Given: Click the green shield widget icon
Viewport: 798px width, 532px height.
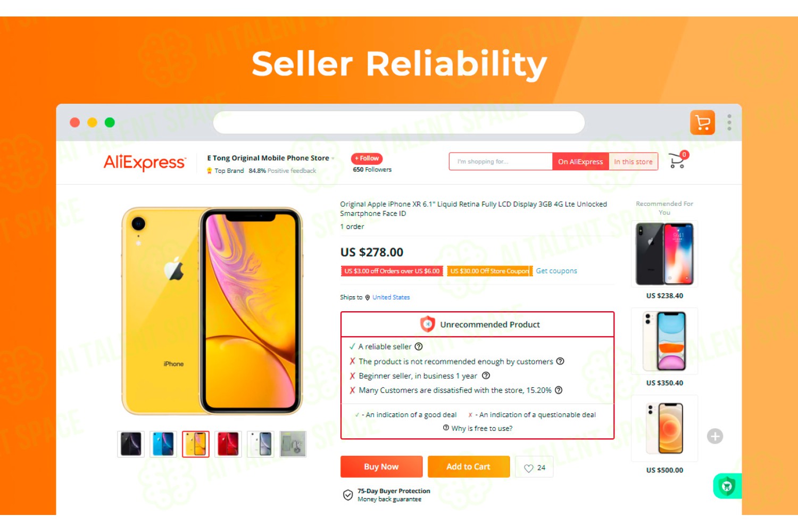Looking at the screenshot, I should [727, 486].
